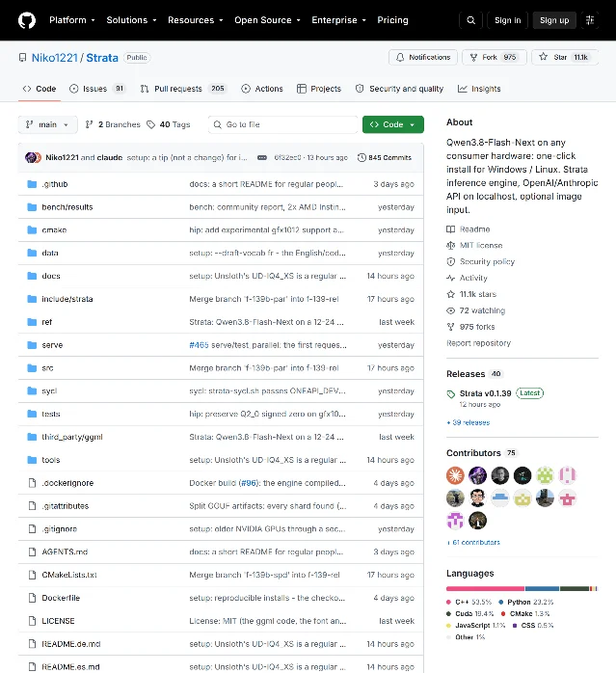
Task: Click the Python segment of languages bar
Action: [542, 589]
